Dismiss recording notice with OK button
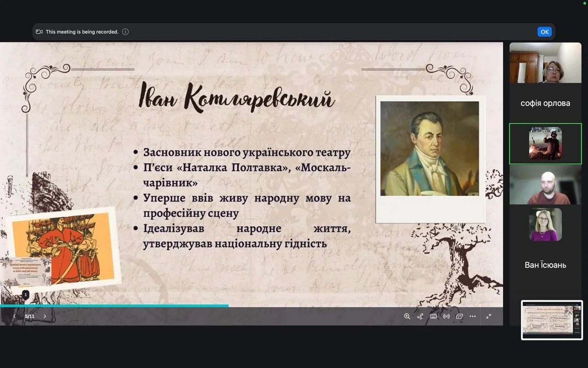The height and width of the screenshot is (368, 588). [544, 32]
